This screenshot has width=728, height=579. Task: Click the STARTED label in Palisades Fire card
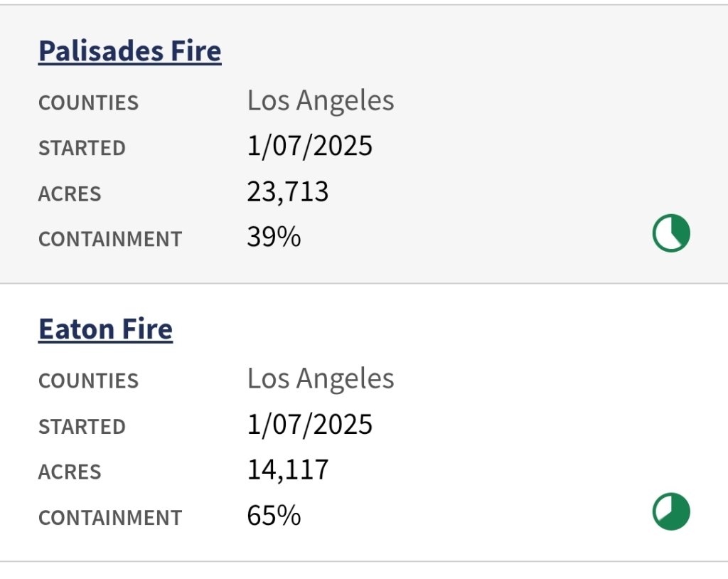pyautogui.click(x=82, y=149)
